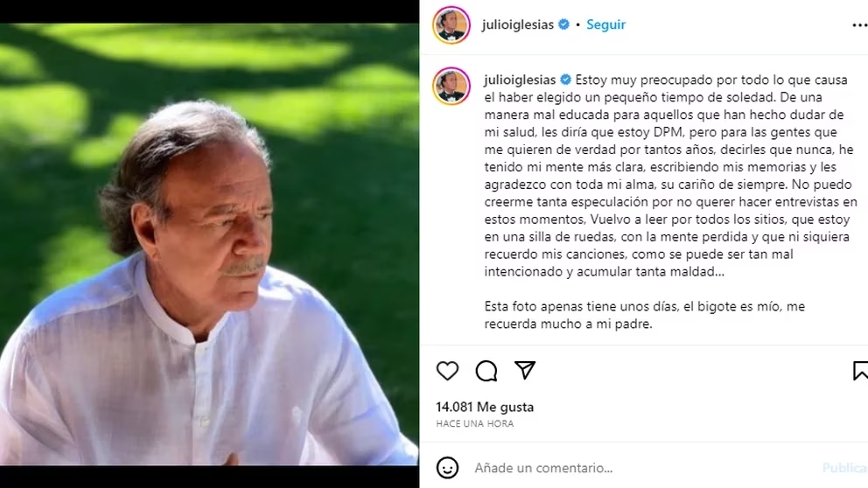Open julioiglesias username link in caption
Image resolution: width=868 pixels, height=488 pixels.
pyautogui.click(x=520, y=80)
